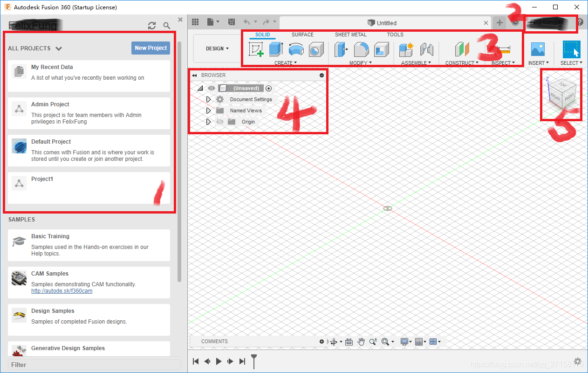The height and width of the screenshot is (373, 588).
Task: Activate the Zoom tool
Action: [373, 342]
